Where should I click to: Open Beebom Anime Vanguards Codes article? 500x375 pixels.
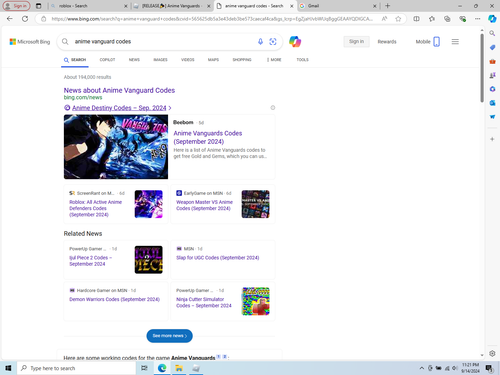pyautogui.click(x=208, y=137)
